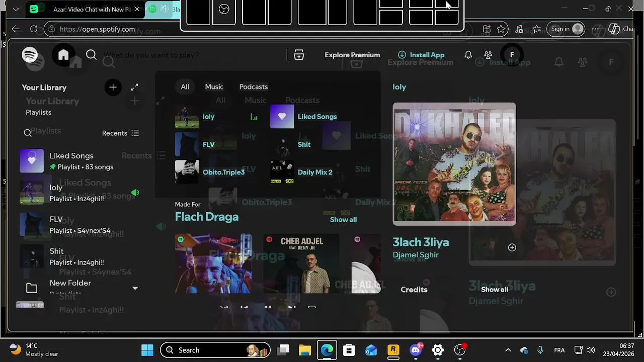This screenshot has height=362, width=644.
Task: Click Explore Premium
Action: pyautogui.click(x=352, y=55)
